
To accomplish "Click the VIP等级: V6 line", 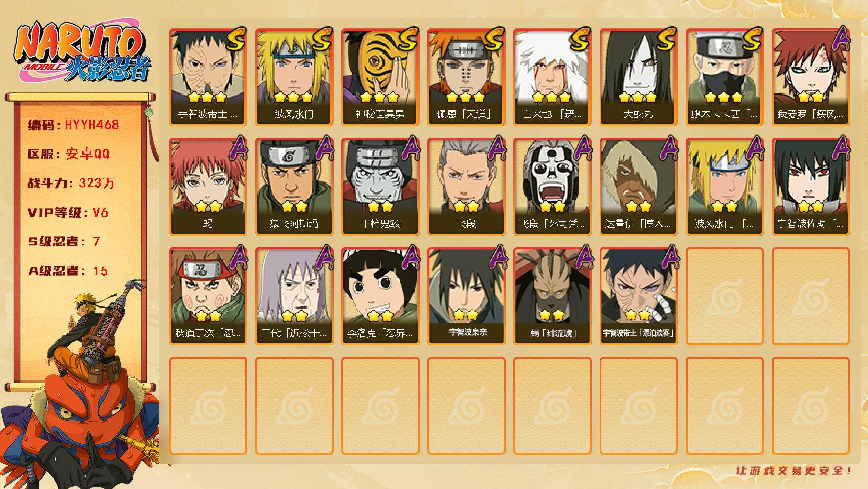I will point(68,213).
